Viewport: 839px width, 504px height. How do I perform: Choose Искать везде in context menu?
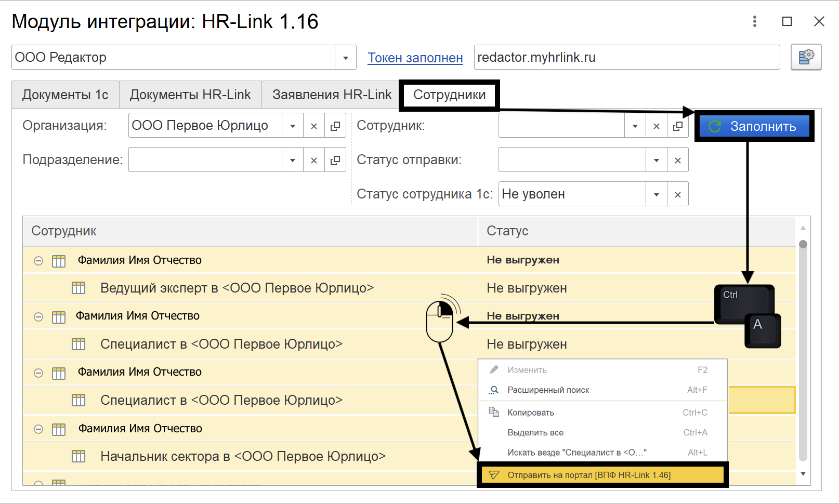[x=602, y=452]
